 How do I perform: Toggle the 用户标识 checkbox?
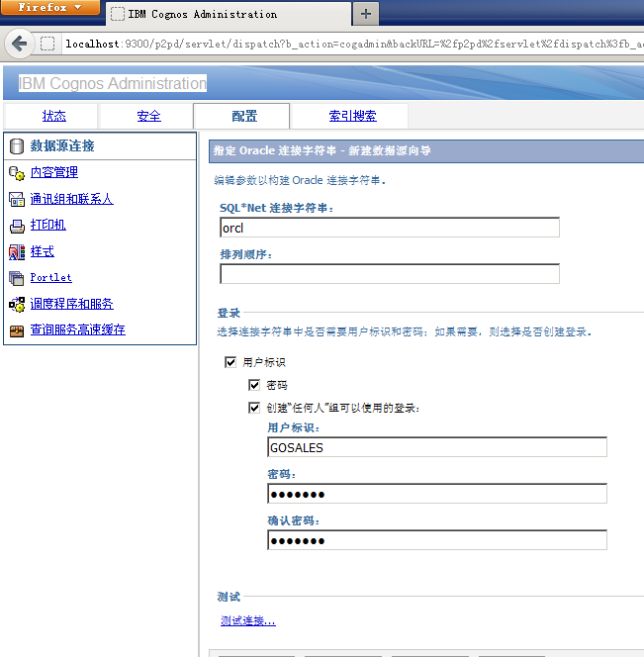pos(230,362)
